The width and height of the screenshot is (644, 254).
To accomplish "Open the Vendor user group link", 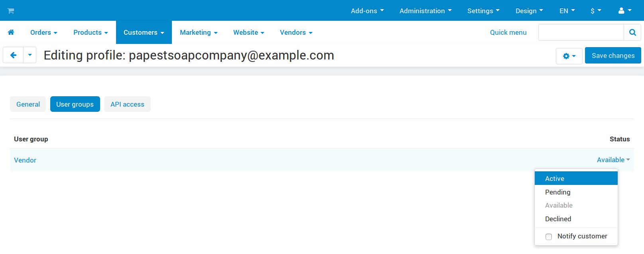I will click(25, 160).
